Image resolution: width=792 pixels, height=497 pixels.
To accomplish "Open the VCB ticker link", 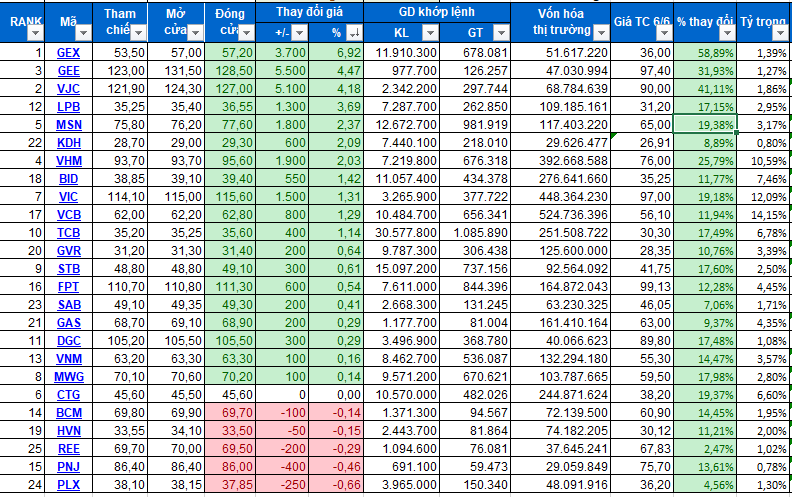I will pyautogui.click(x=69, y=215).
